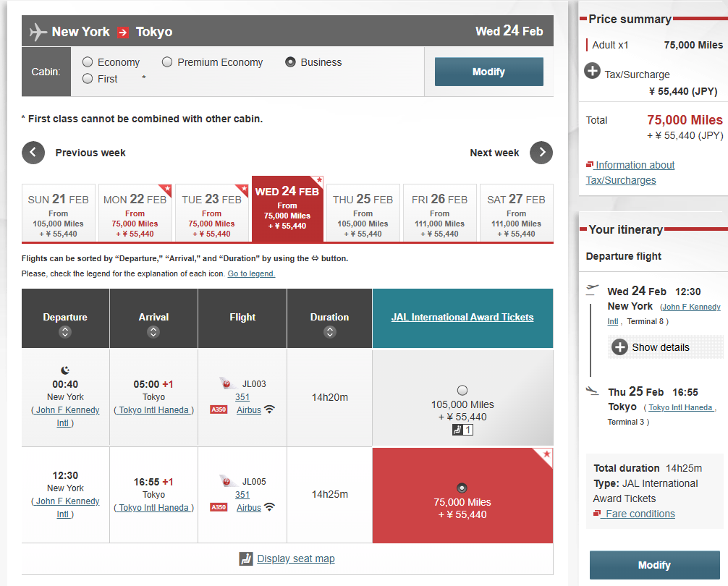Select MON 22 FEB date tab

coord(135,213)
